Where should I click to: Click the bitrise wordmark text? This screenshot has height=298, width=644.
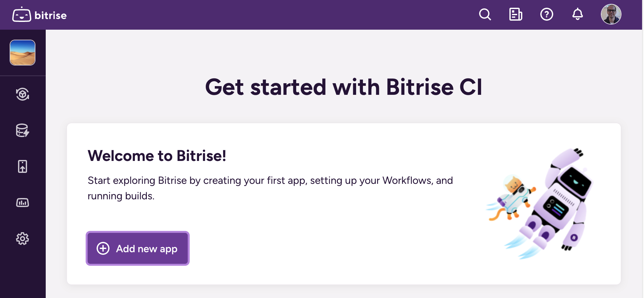[x=51, y=15]
